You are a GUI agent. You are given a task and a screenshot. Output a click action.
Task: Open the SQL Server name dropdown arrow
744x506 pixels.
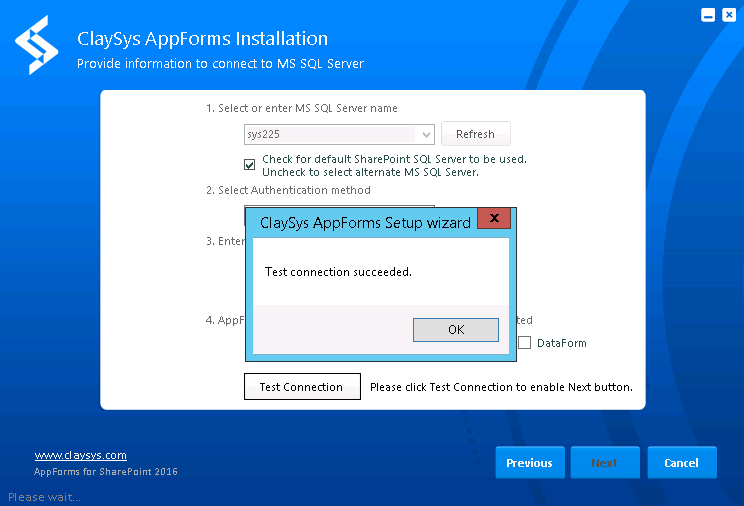point(426,135)
